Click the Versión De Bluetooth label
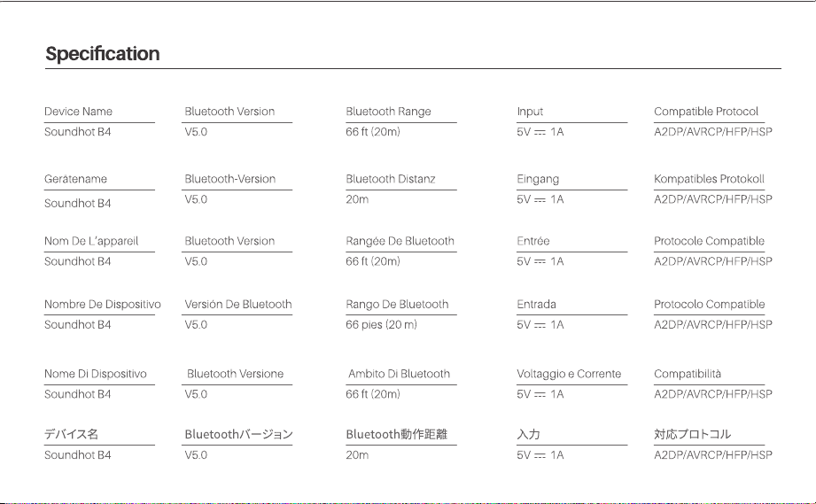The width and height of the screenshot is (816, 504). coord(237,305)
